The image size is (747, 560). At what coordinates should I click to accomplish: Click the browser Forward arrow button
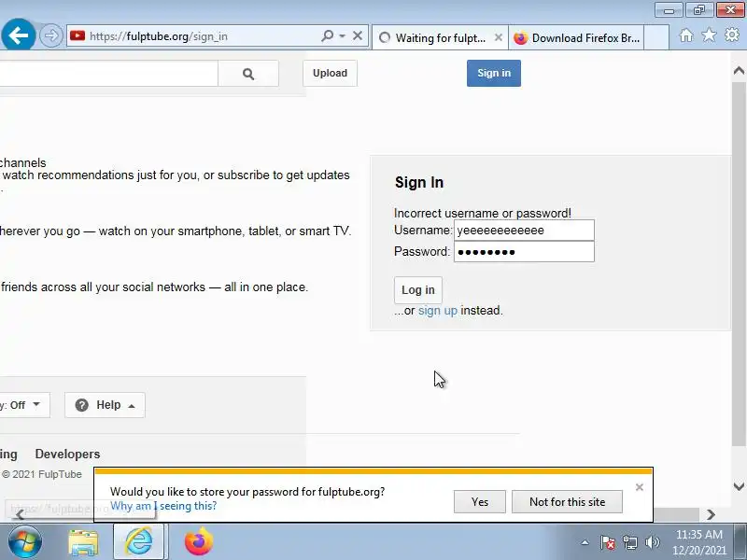click(x=50, y=35)
